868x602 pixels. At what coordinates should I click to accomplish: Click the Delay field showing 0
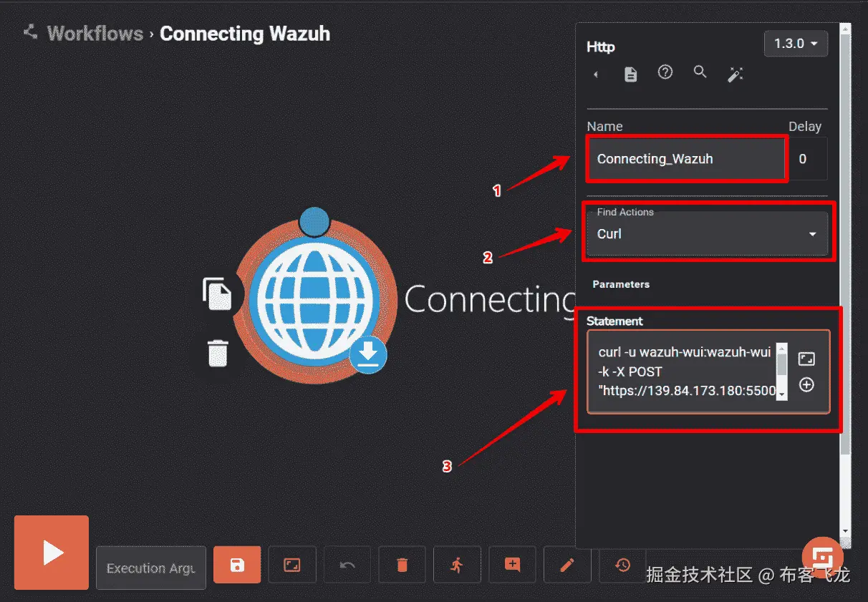pos(807,159)
